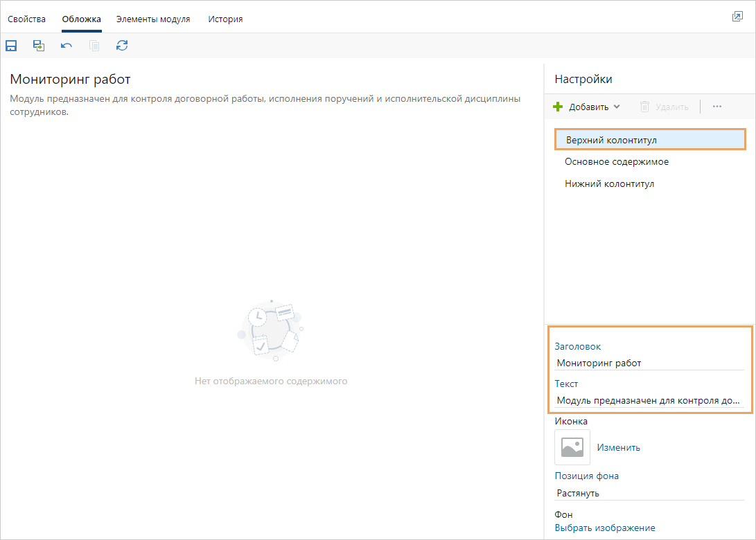The height and width of the screenshot is (540, 756).
Task: Switch to the Свойства tab
Action: [x=26, y=19]
